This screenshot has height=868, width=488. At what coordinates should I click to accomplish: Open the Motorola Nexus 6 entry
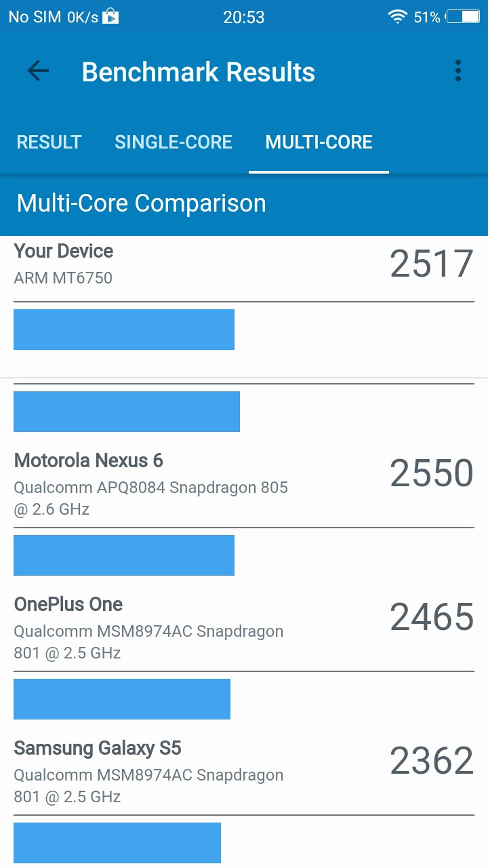(x=244, y=484)
